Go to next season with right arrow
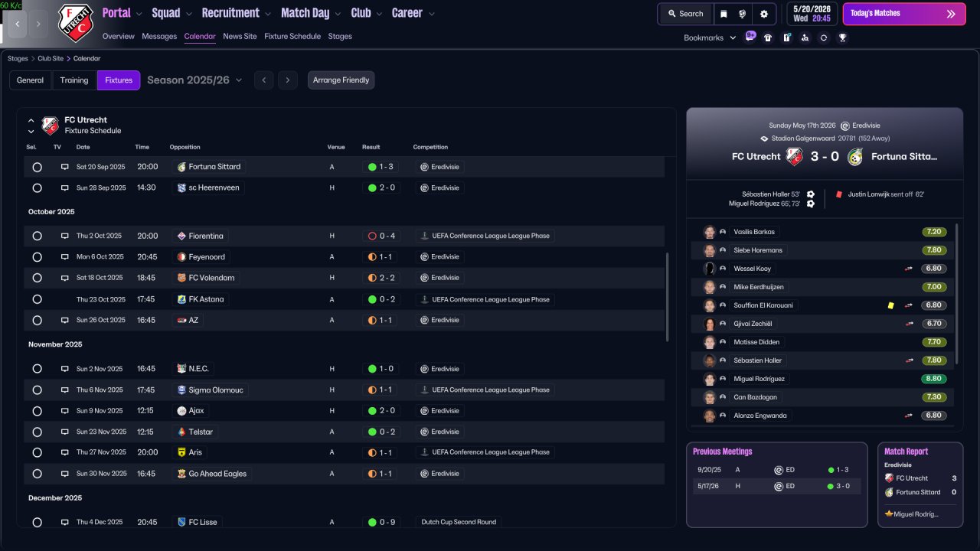Image resolution: width=980 pixels, height=551 pixels. point(288,80)
